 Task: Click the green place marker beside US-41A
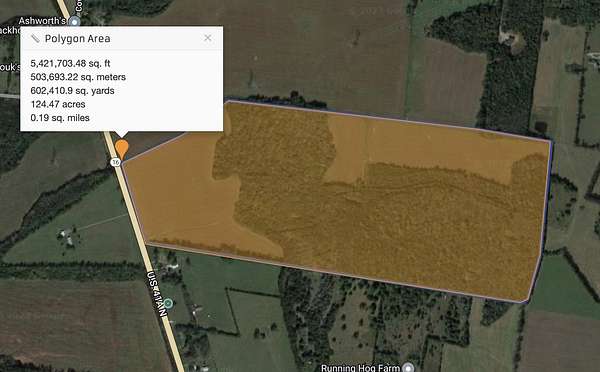click(168, 304)
